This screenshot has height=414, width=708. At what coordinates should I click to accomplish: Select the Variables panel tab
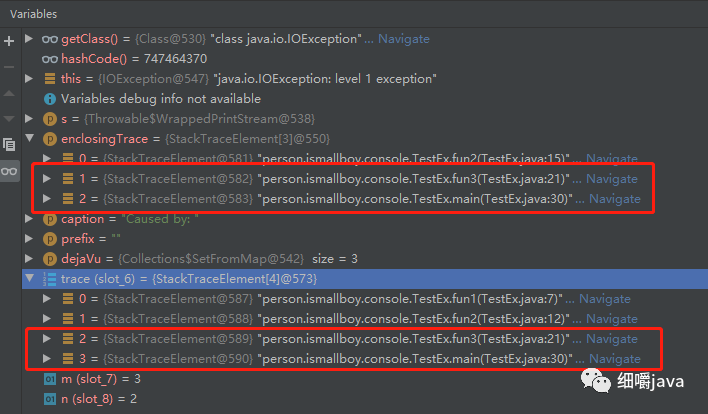pos(35,13)
